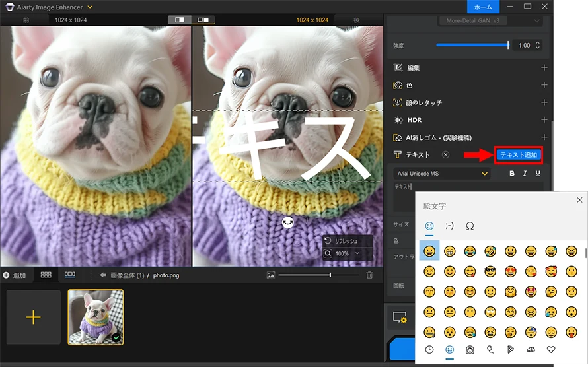Select the tongue-out face emoji
Viewport: 588px width, 367px height.
pyautogui.click(x=571, y=332)
